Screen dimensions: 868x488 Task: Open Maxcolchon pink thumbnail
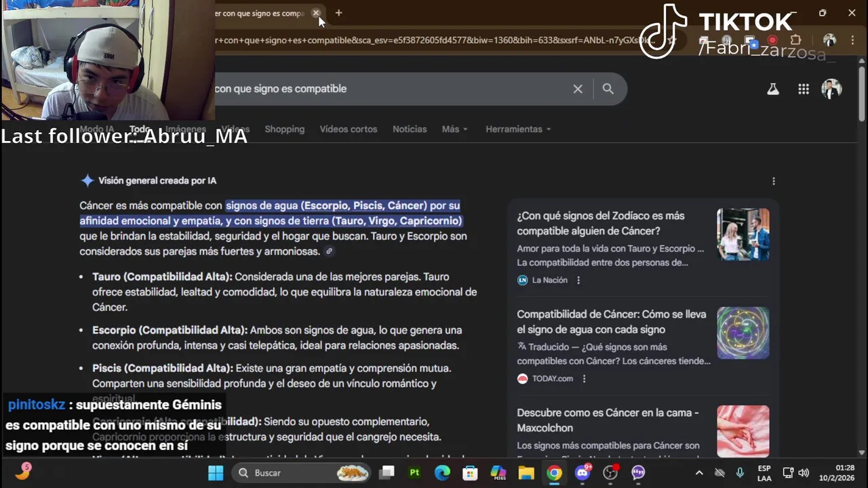pos(743,431)
